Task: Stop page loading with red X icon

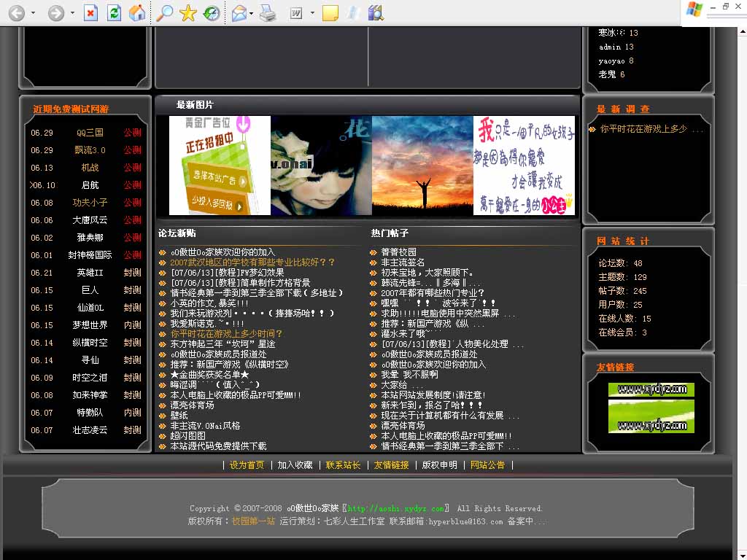Action: [x=90, y=13]
